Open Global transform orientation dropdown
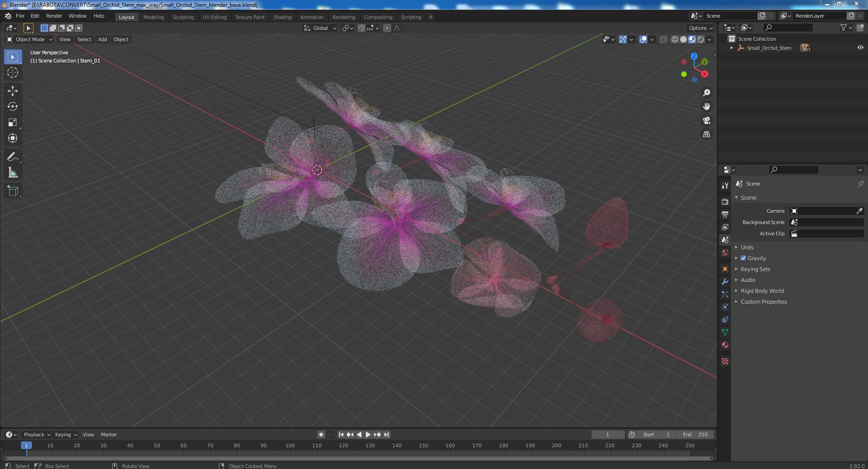The height and width of the screenshot is (469, 868). [x=320, y=28]
